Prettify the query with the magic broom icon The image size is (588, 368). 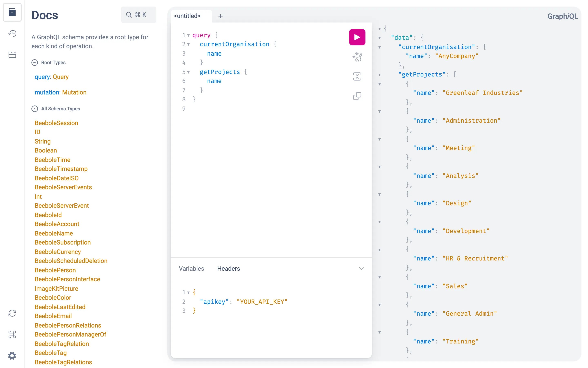(x=357, y=57)
